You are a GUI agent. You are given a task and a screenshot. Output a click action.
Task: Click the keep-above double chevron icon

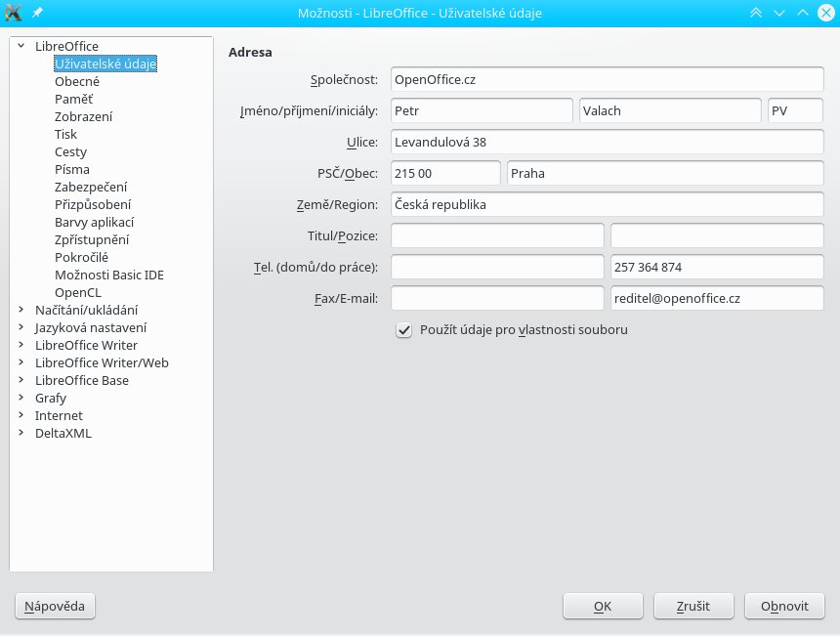tap(756, 13)
